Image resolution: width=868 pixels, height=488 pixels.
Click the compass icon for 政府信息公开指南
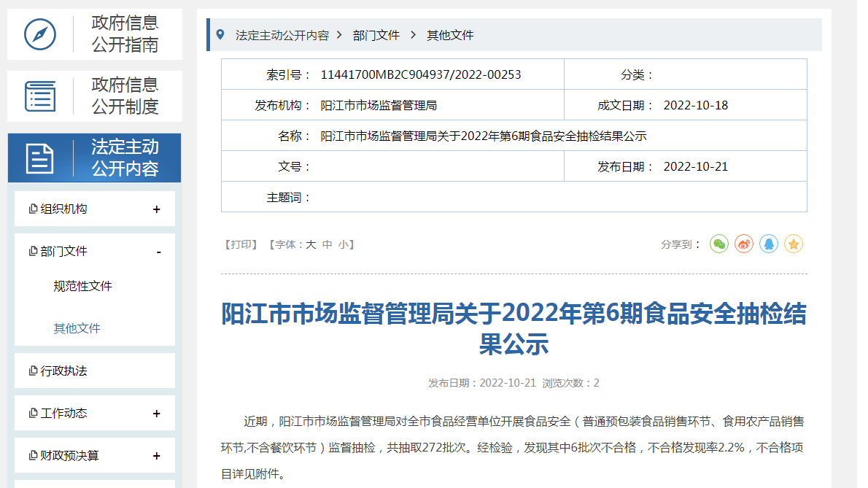(x=40, y=34)
